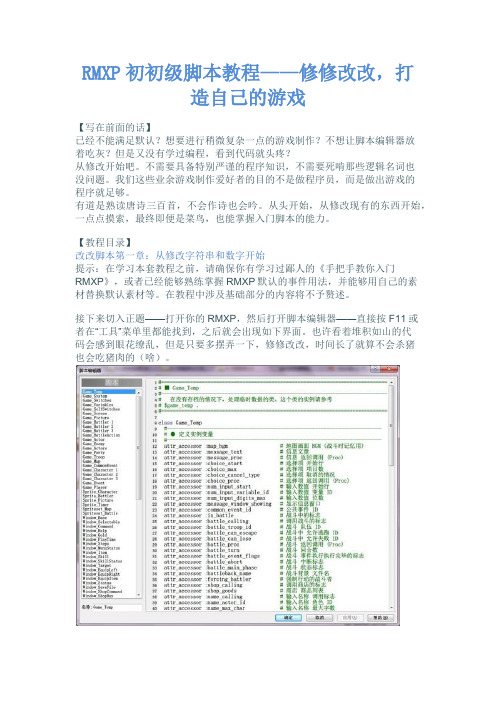This screenshot has width=496, height=702.
Task: Select Window_ShopCommand in the script list
Action: click(109, 591)
